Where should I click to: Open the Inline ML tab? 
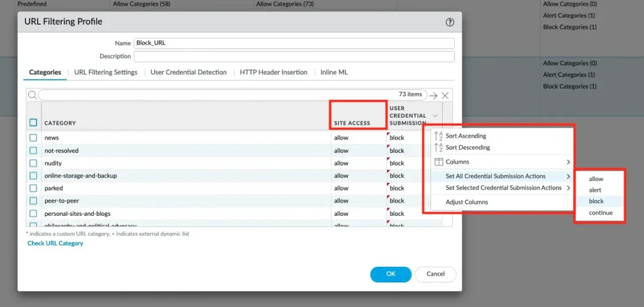point(334,72)
